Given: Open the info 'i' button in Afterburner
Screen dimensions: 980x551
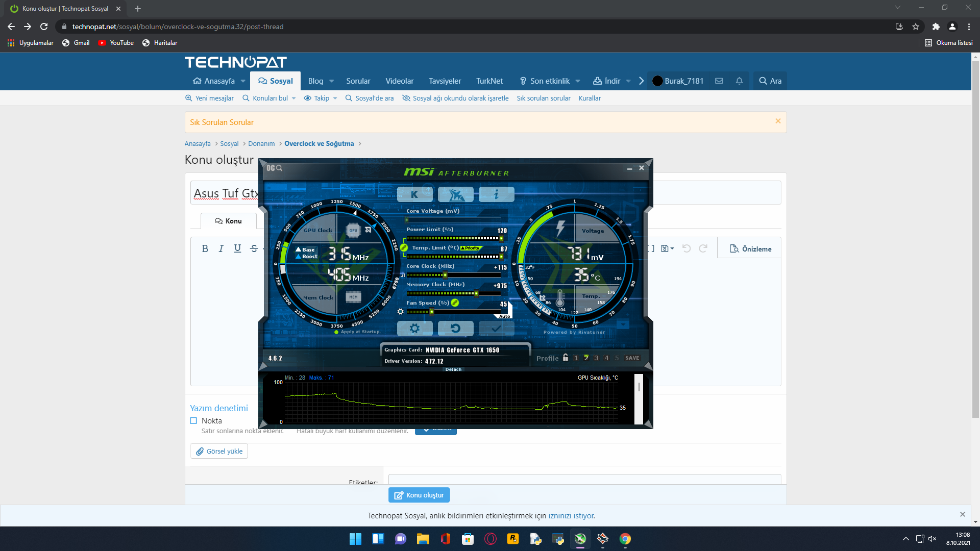Looking at the screenshot, I should [496, 194].
